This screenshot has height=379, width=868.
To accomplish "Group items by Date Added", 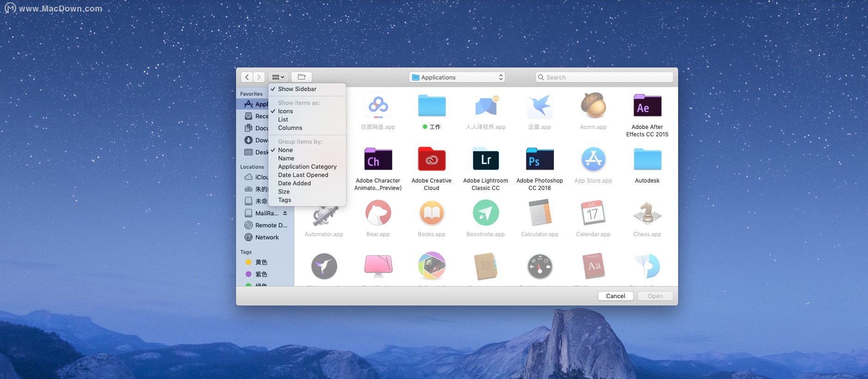I will pyautogui.click(x=294, y=183).
